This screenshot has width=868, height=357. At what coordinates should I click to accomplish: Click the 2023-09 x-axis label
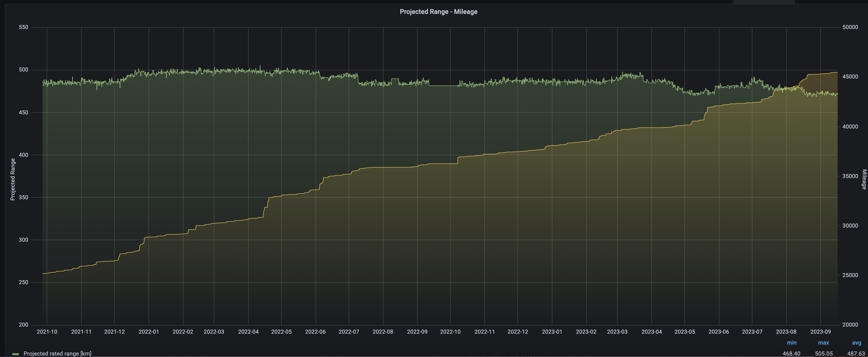pyautogui.click(x=821, y=332)
